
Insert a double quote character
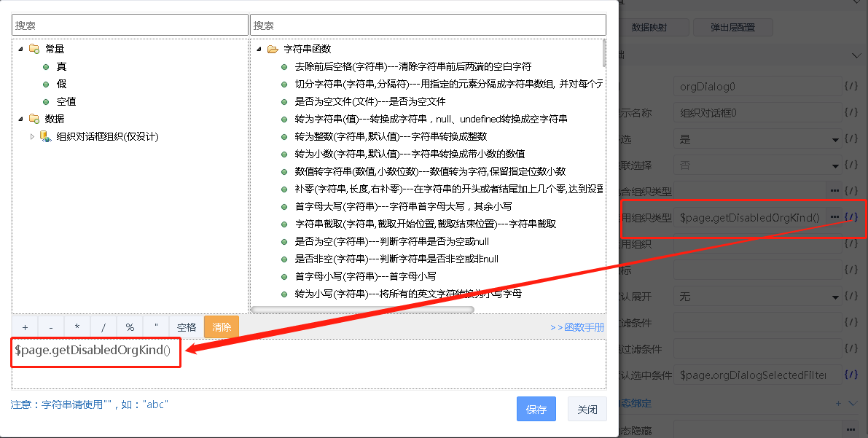[155, 327]
